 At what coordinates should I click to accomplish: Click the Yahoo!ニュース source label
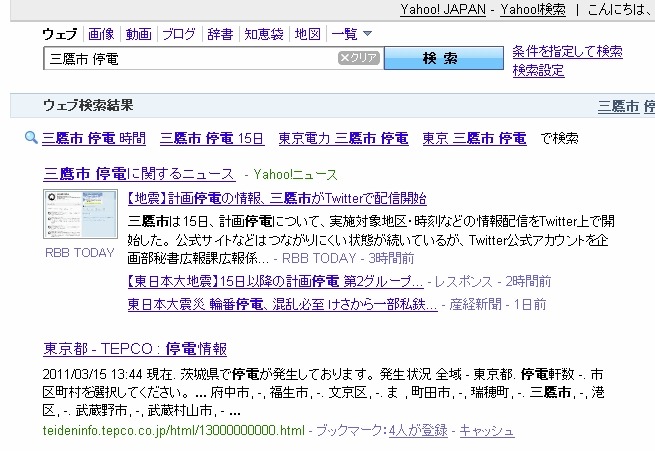[295, 175]
